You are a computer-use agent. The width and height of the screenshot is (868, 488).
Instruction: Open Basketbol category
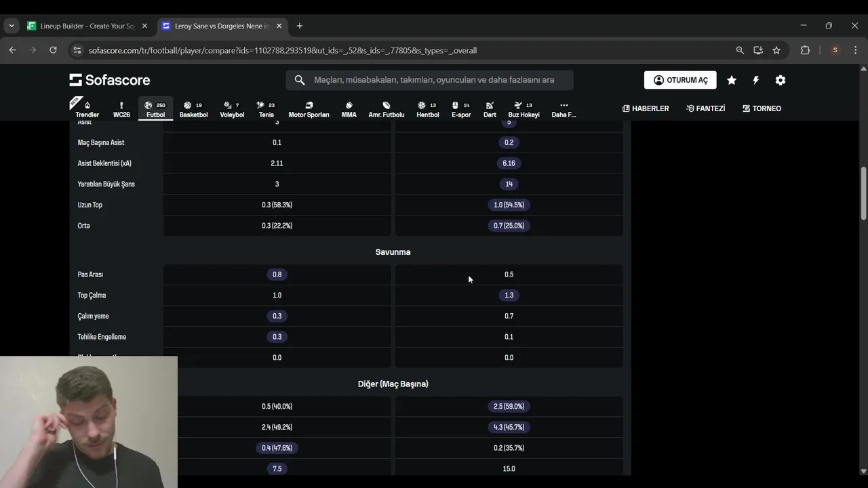click(x=193, y=108)
